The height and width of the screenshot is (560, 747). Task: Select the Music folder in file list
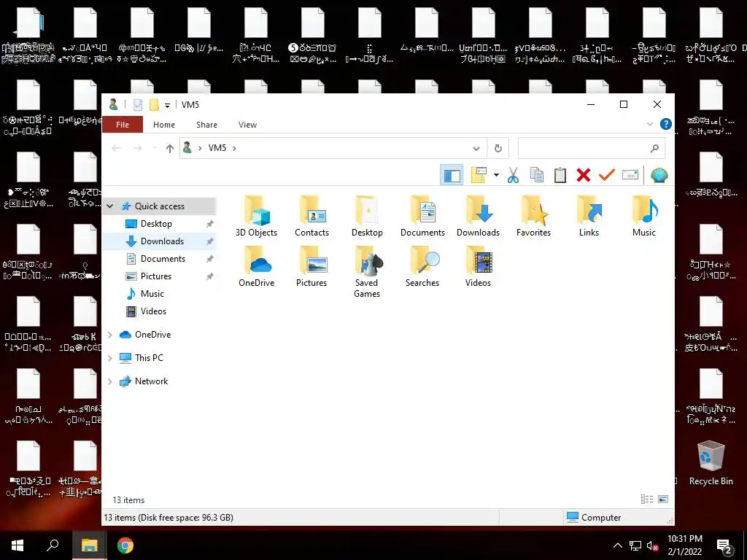click(644, 216)
